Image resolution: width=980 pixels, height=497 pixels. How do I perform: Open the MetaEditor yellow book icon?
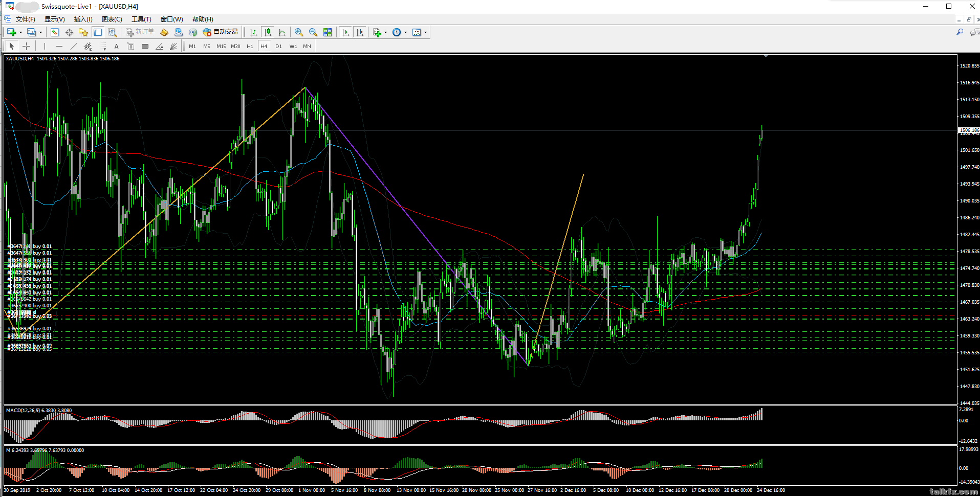[164, 32]
